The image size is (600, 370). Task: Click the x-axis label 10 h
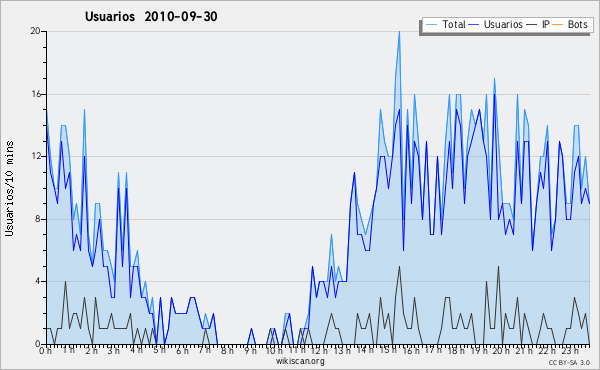pos(274,350)
